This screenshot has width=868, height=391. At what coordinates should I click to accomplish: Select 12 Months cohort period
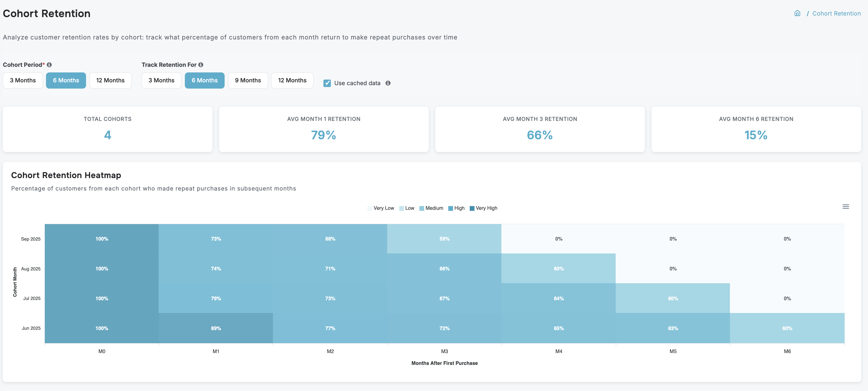click(111, 80)
